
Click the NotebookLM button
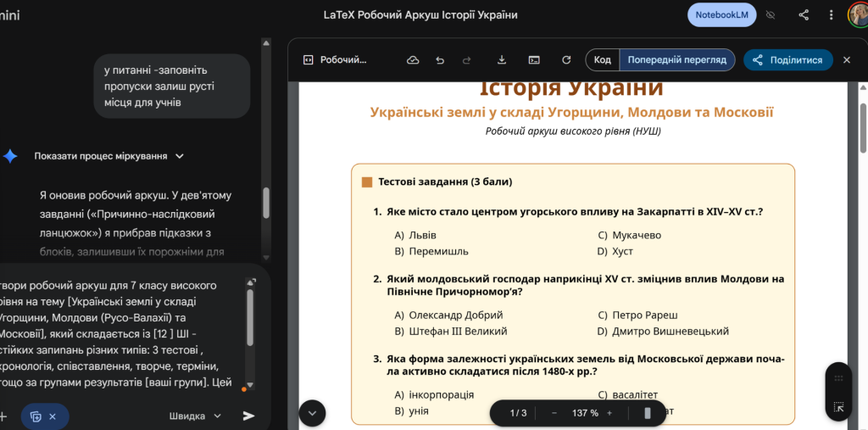pos(721,15)
